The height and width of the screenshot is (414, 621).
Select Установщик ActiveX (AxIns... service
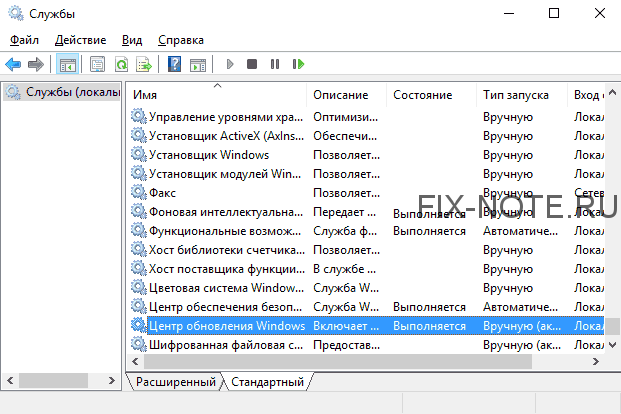(x=367, y=135)
